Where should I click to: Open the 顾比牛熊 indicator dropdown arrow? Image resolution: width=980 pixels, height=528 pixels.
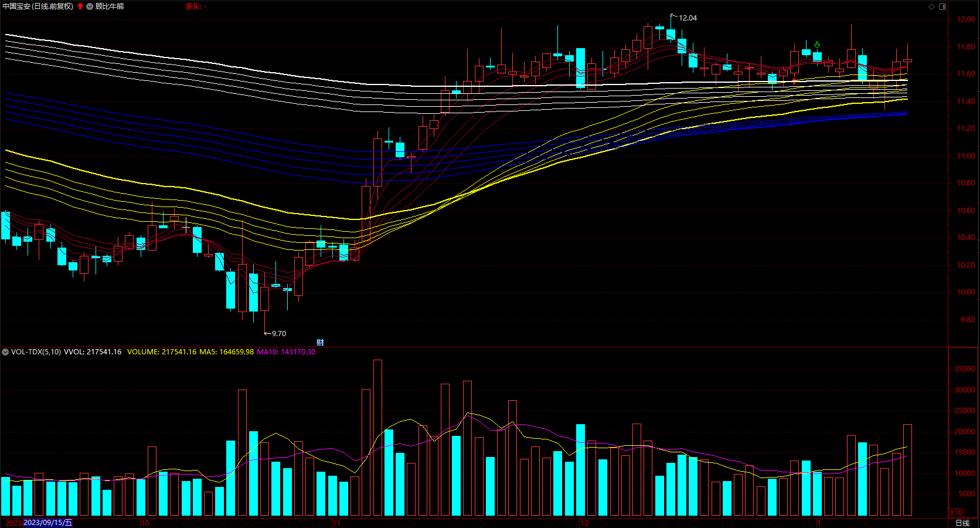point(90,6)
